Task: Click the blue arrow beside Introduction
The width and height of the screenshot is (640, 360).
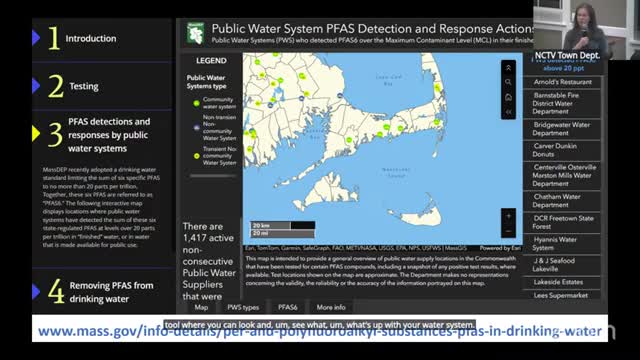Action: coord(36,38)
